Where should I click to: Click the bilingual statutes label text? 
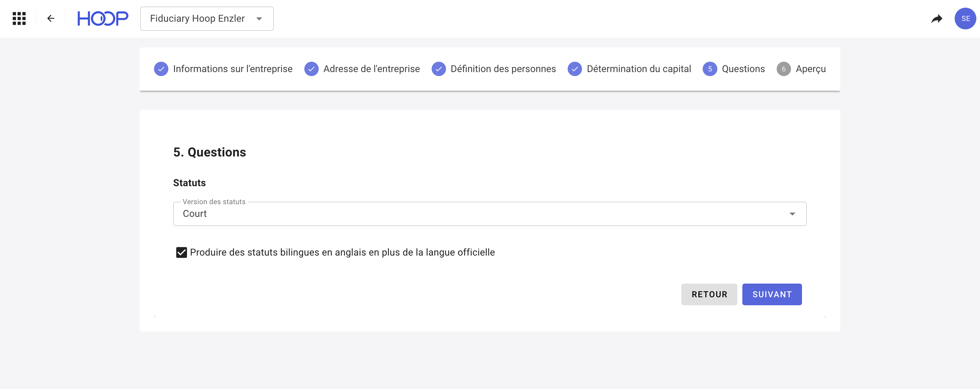342,252
